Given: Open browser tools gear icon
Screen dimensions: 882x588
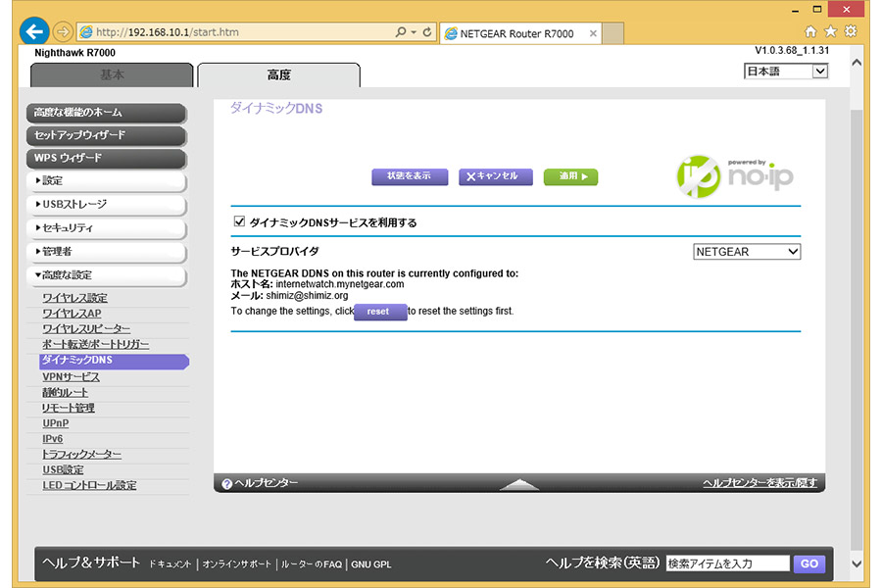Looking at the screenshot, I should [x=850, y=31].
